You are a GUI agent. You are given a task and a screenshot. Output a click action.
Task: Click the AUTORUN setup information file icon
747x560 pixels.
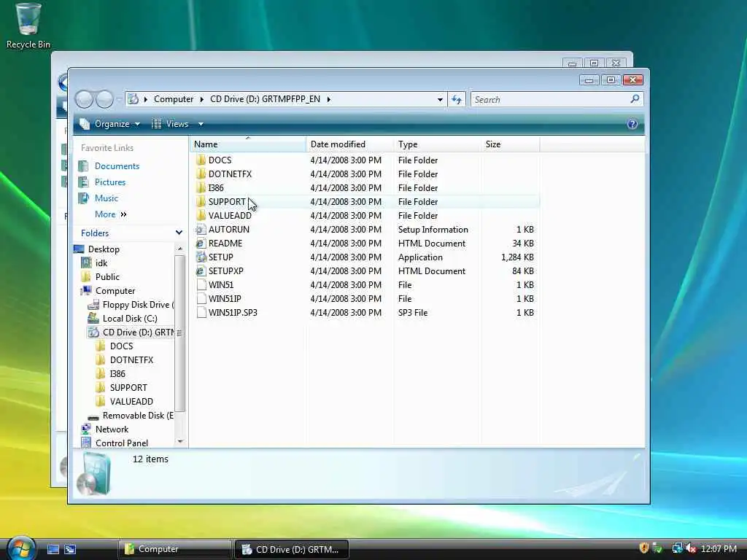(x=201, y=229)
